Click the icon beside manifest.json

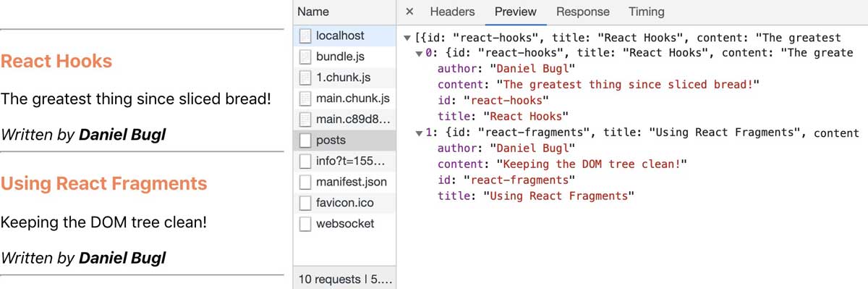pos(305,182)
